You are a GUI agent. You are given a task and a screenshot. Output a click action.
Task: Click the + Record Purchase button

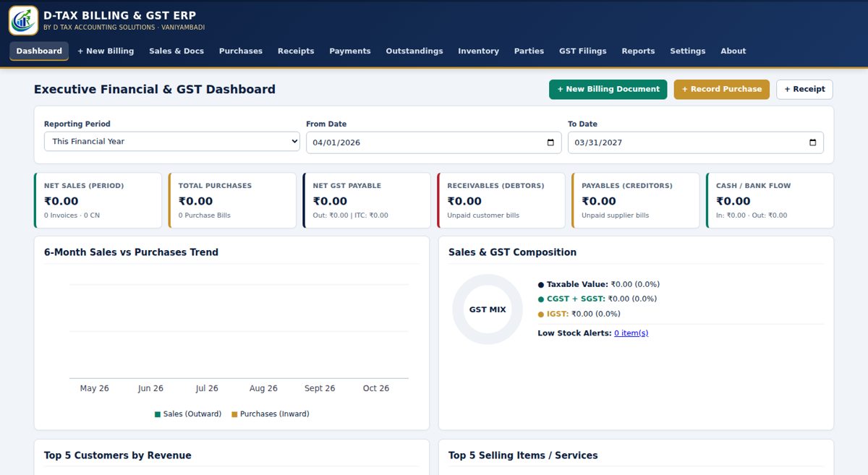(722, 90)
